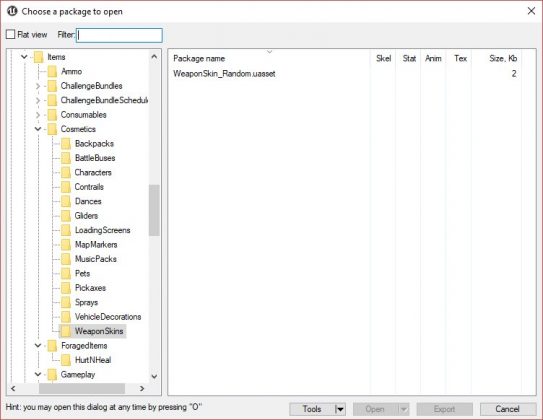Click the Tools button

(x=312, y=409)
